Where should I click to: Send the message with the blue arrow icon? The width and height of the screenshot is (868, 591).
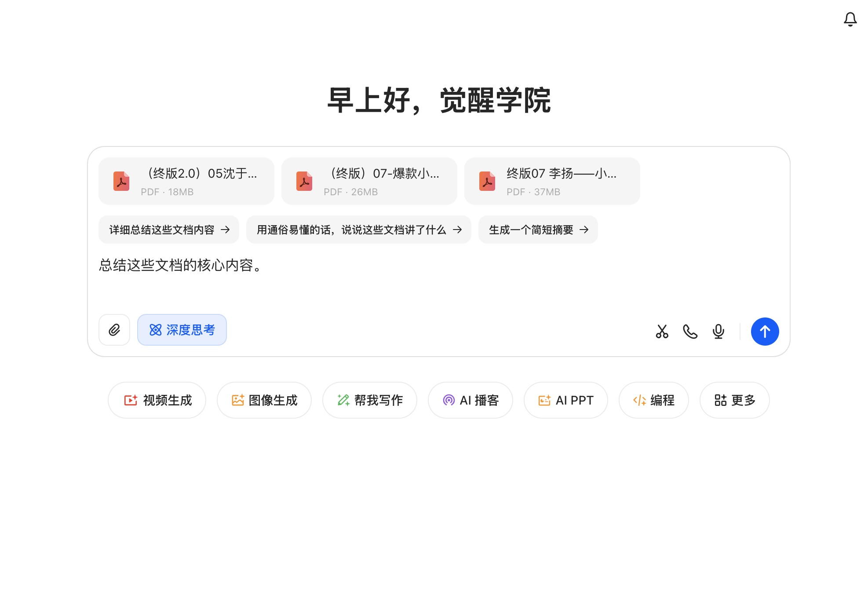tap(765, 332)
